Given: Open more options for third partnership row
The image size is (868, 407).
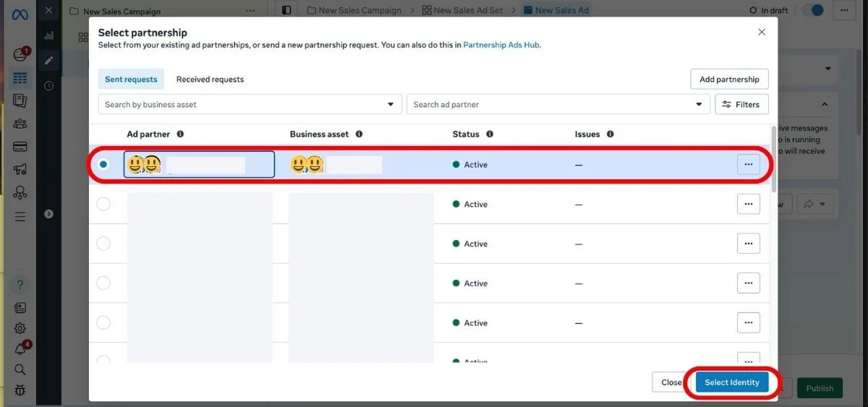Looking at the screenshot, I should point(749,244).
